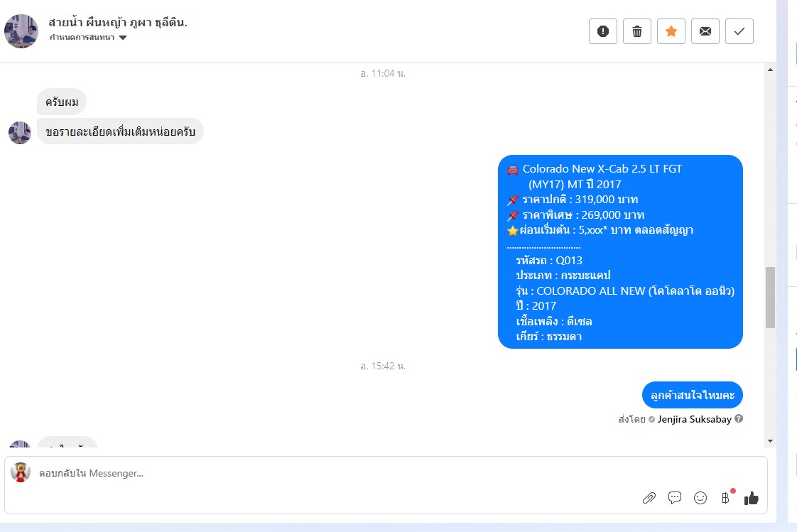Toggle the orange star follow-up marker
Image resolution: width=797 pixels, height=532 pixels.
pos(671,31)
